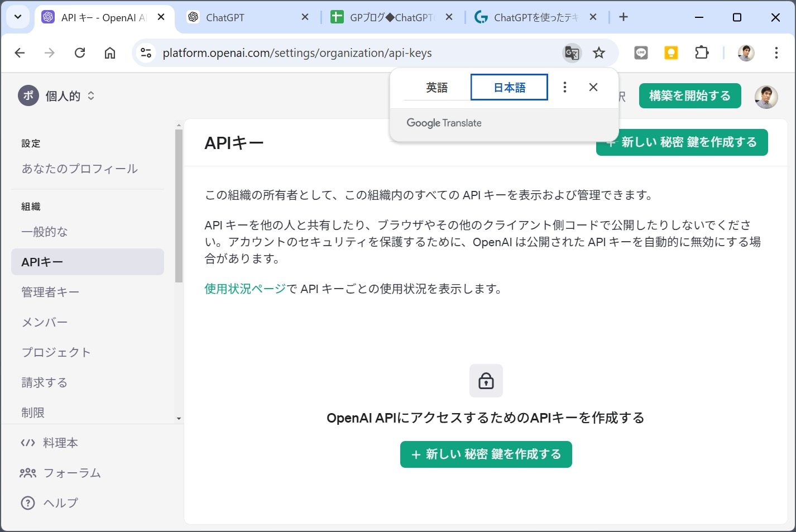Viewport: 796px width, 532px height.
Task: Click the sidebar scroll down arrow
Action: (179, 418)
